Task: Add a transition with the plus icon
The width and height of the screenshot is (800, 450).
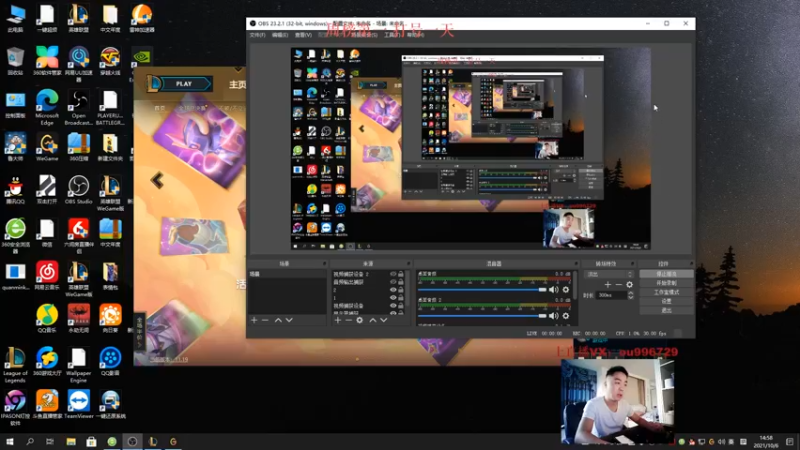Action: [x=608, y=285]
